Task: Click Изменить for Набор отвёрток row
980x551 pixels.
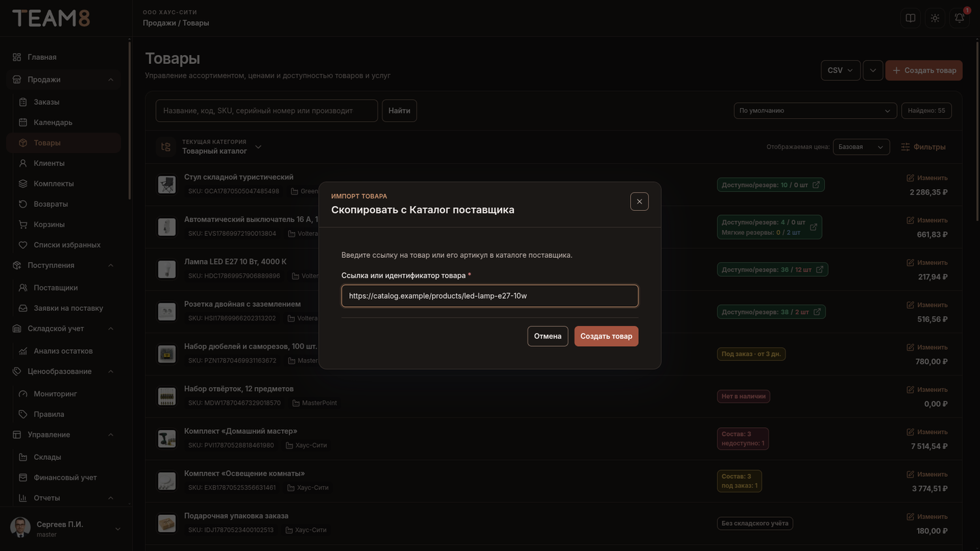Action: [927, 390]
